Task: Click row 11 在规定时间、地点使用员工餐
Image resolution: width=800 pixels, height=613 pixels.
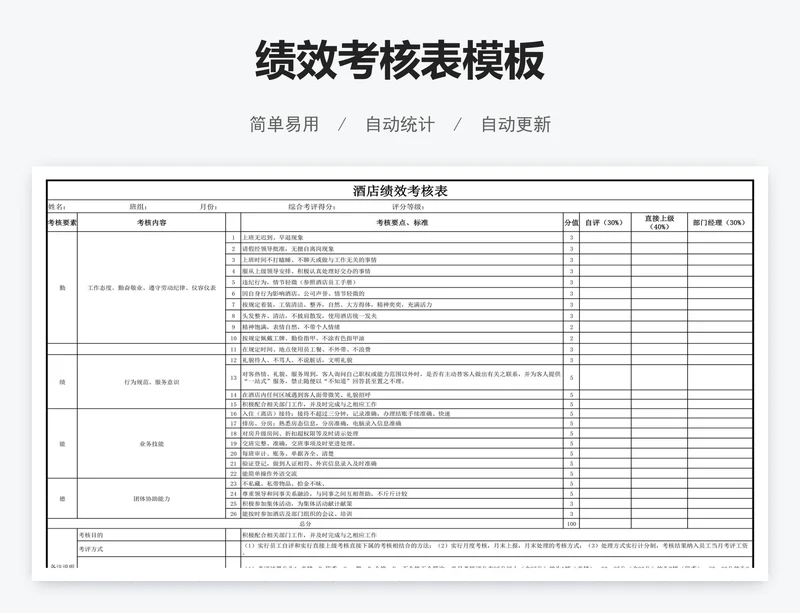Action: [x=402, y=349]
